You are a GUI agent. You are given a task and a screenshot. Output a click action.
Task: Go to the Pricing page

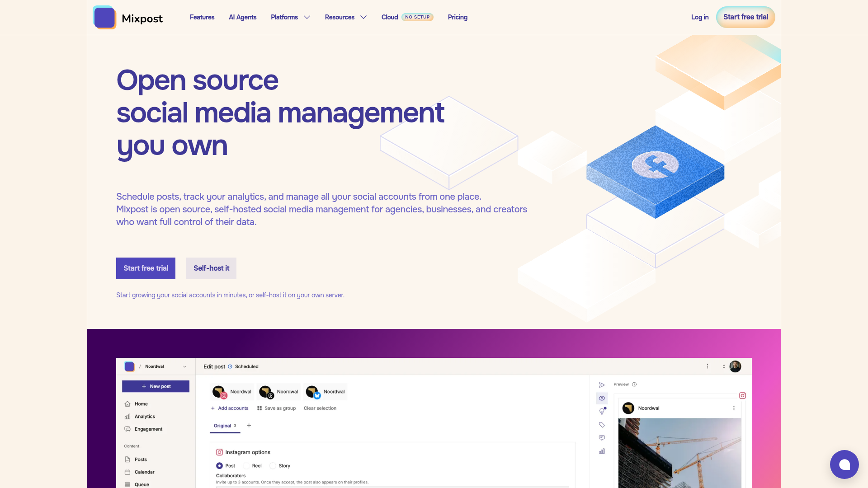(x=458, y=17)
